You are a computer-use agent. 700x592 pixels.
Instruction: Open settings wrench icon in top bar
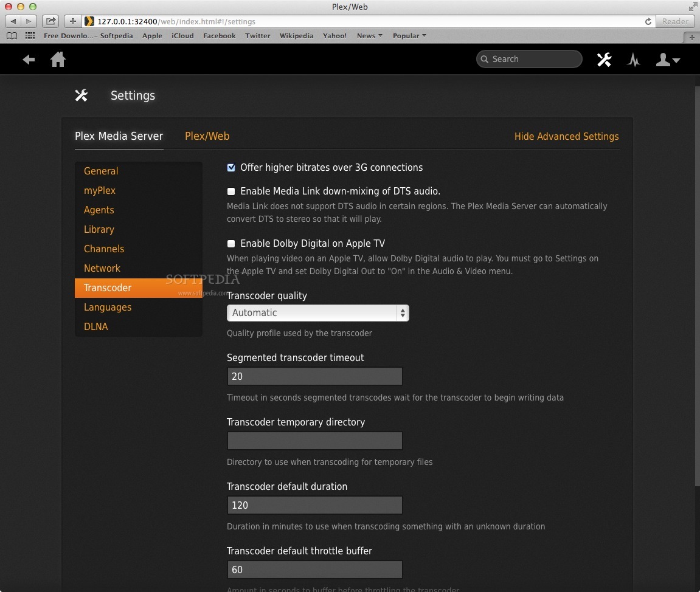pos(604,60)
